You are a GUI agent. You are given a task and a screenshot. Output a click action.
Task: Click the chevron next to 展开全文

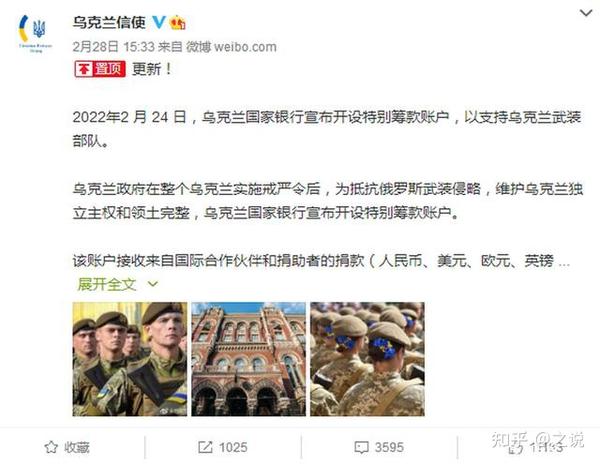tap(153, 284)
